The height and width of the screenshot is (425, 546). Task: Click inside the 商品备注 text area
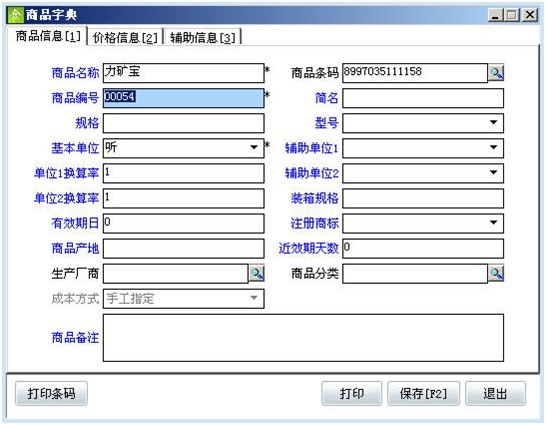(x=303, y=338)
